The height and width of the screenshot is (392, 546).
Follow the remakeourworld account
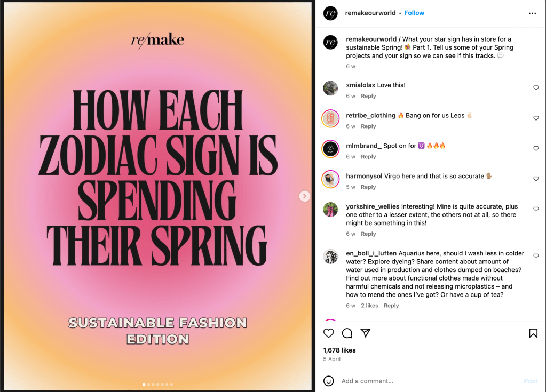(x=414, y=13)
